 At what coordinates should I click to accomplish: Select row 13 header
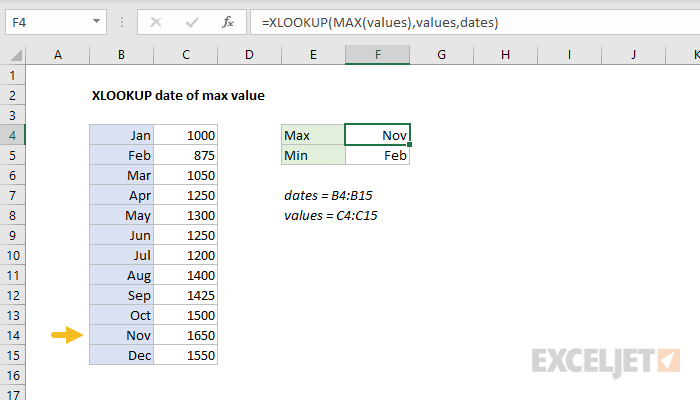(12, 316)
